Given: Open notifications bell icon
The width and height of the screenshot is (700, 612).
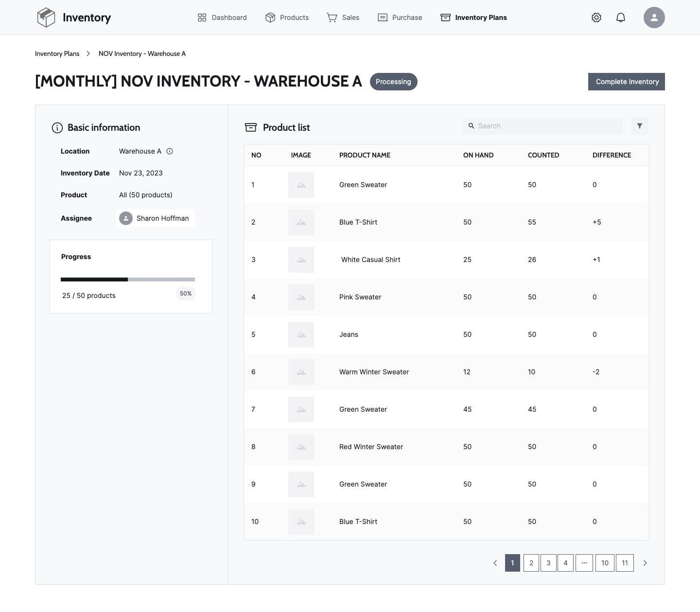Looking at the screenshot, I should click(621, 17).
